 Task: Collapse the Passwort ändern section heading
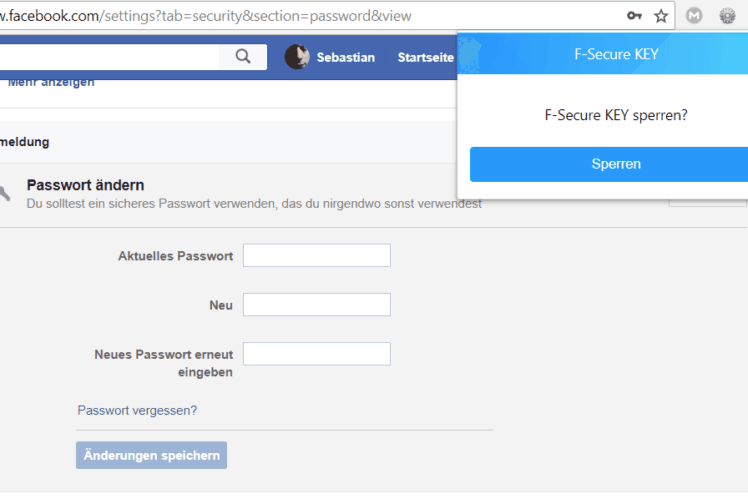85,185
